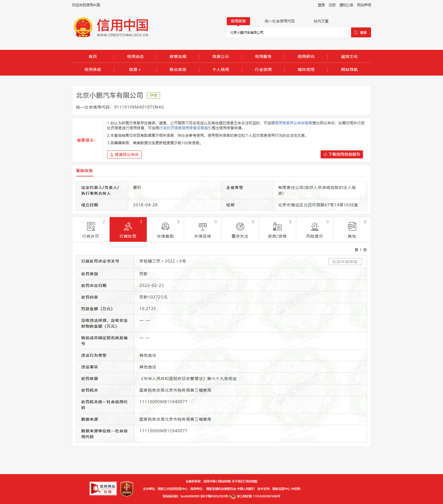This screenshot has width=443, height=504.
Task: Click credit code 91110108MA01BTEN4G
Action: 139,107
